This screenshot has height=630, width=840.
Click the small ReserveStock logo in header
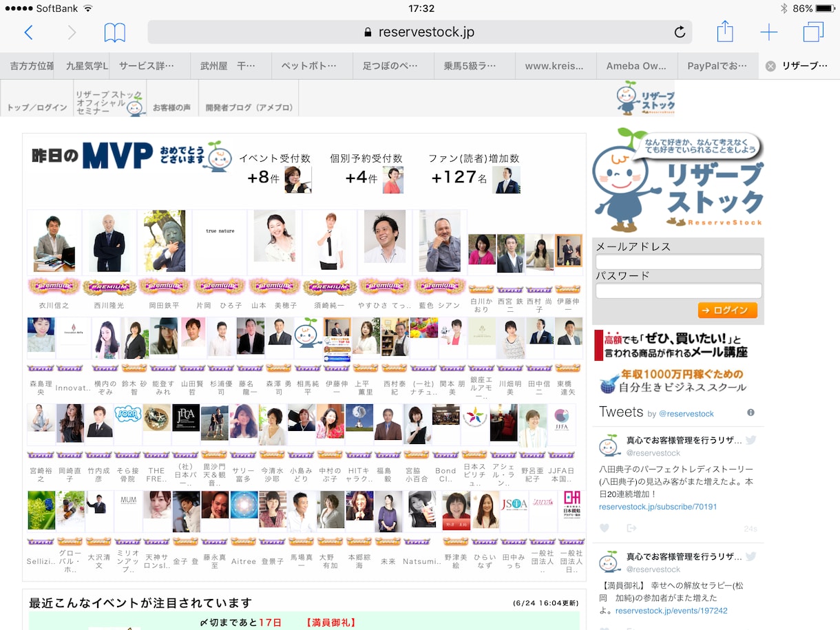coord(646,98)
